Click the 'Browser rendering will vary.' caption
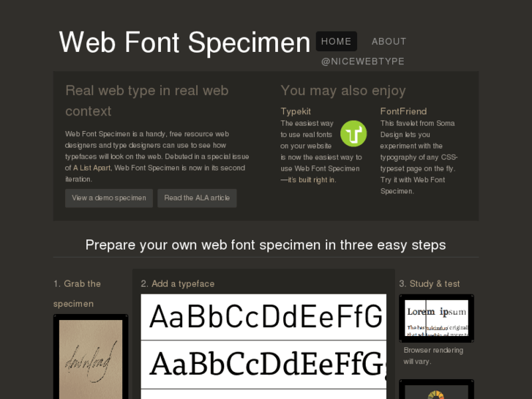Screen dimensions: 532x399 coord(433,356)
